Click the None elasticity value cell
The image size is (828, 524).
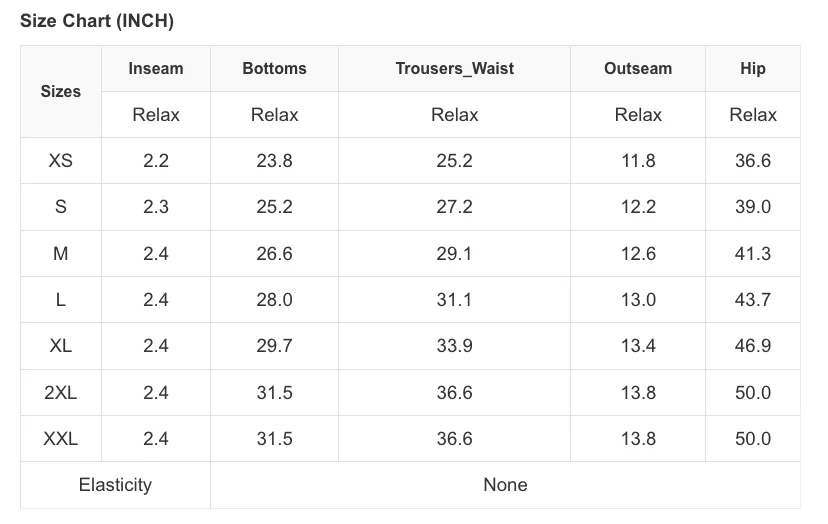pyautogui.click(x=505, y=485)
